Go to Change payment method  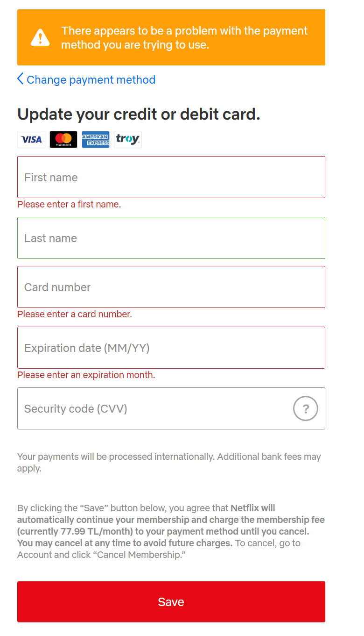click(91, 80)
